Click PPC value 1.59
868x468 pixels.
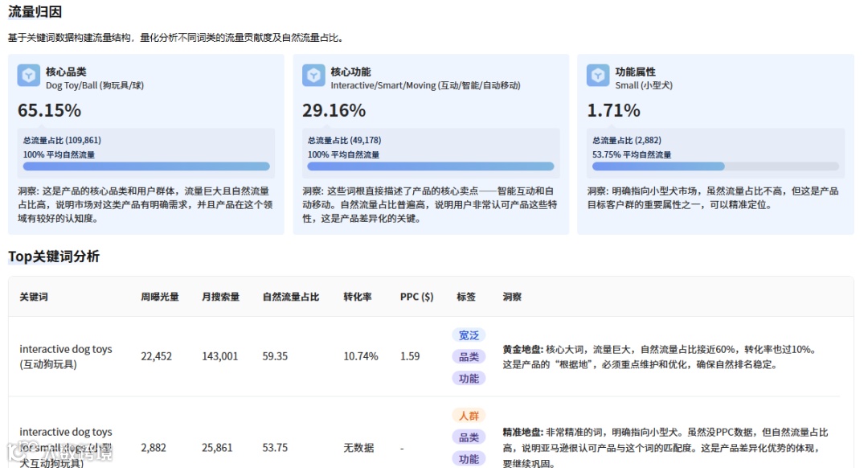(410, 356)
